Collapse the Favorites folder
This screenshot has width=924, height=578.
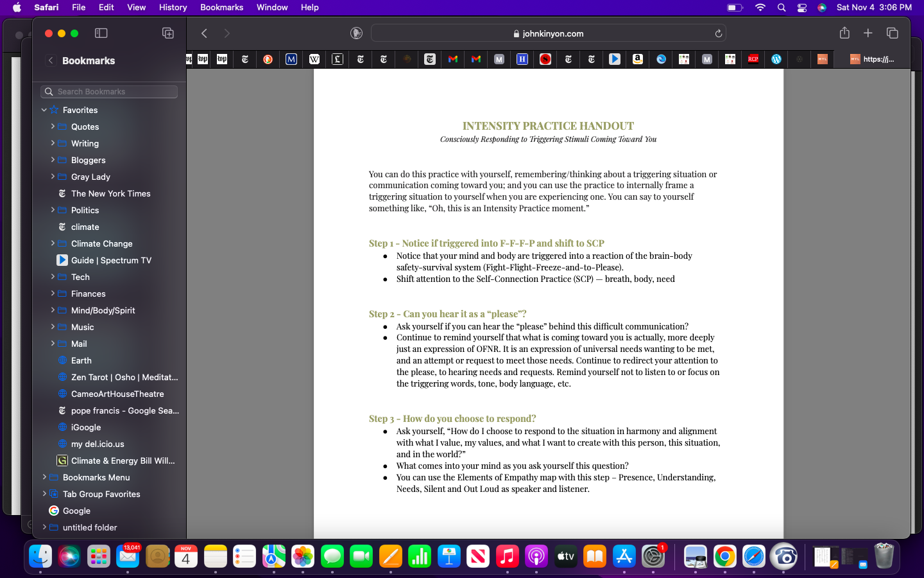point(44,110)
